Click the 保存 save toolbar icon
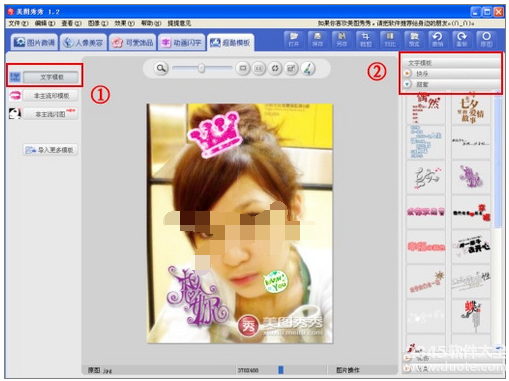 (318, 39)
